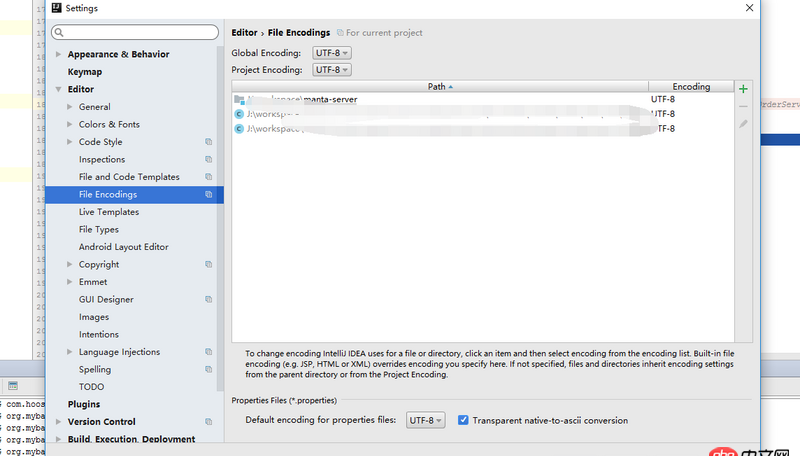The width and height of the screenshot is (800, 456).
Task: Expand the Version Control arrow
Action: (x=58, y=422)
